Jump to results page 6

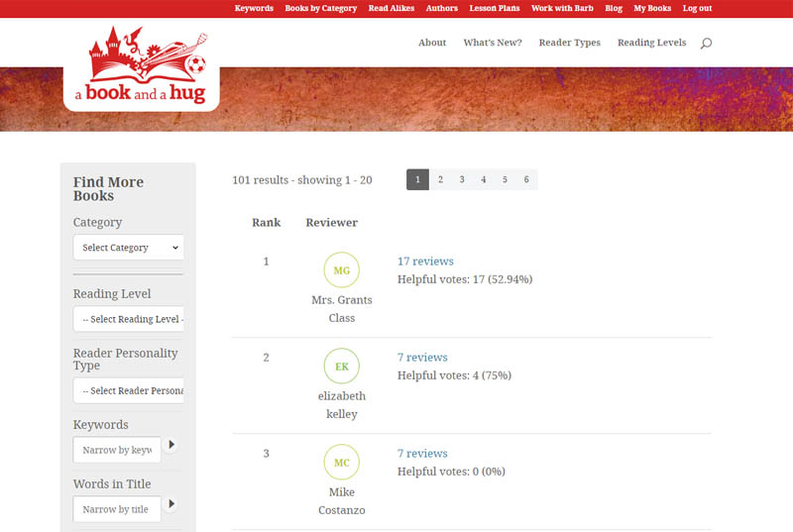(x=526, y=179)
